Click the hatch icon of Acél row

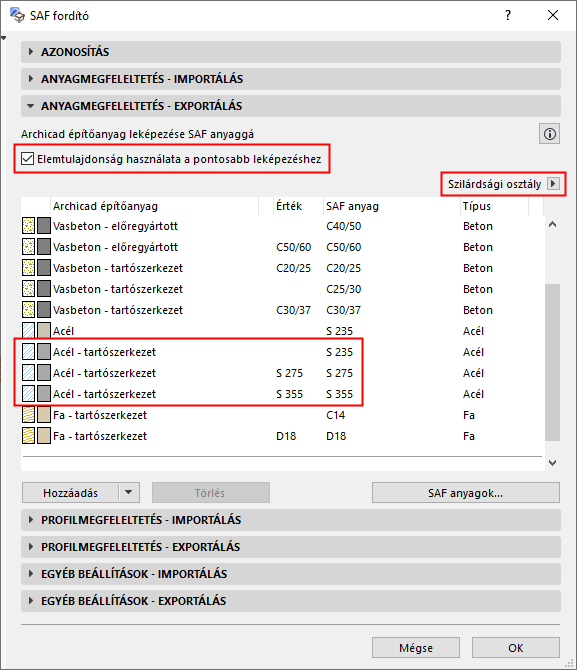click(x=29, y=331)
